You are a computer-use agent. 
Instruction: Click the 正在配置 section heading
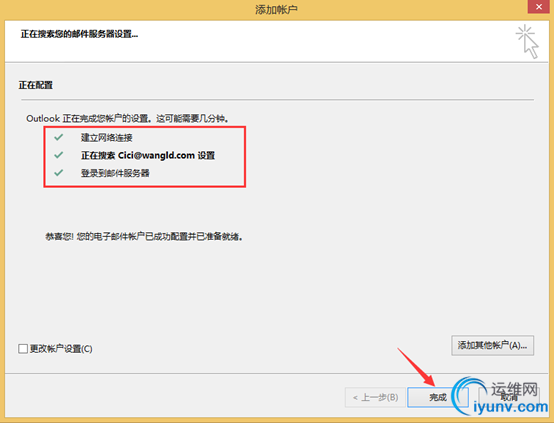(x=36, y=85)
